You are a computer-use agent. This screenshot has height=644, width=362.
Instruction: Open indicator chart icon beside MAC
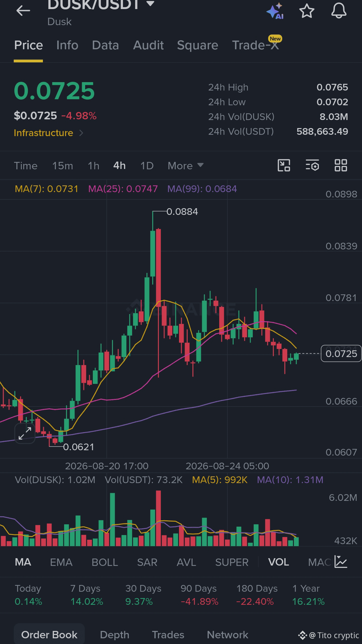[341, 562]
